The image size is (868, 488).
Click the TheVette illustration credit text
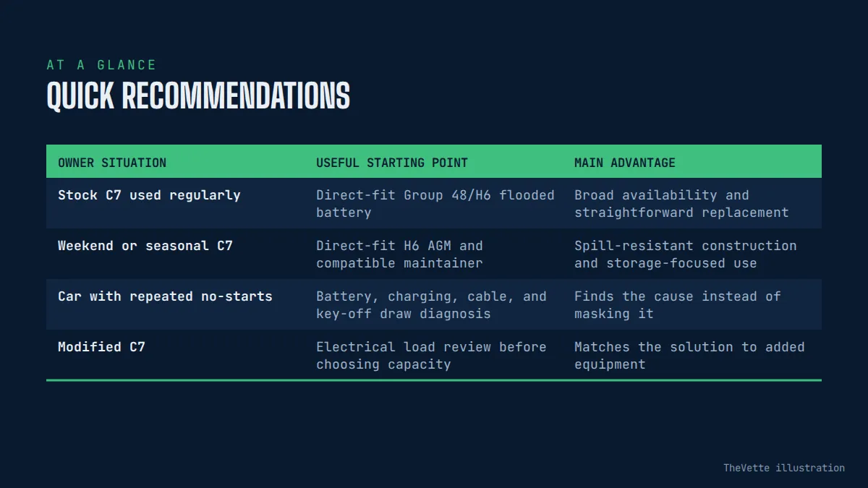(x=784, y=468)
